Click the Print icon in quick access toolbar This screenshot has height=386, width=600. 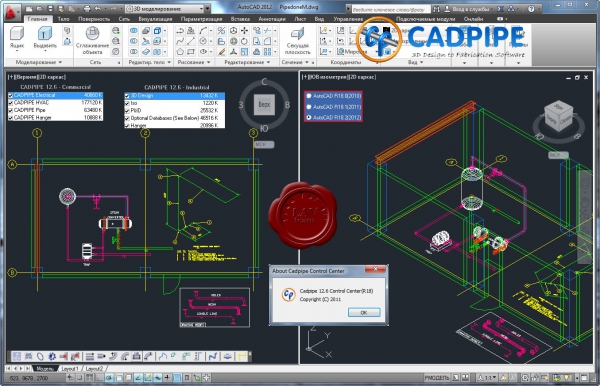click(87, 8)
